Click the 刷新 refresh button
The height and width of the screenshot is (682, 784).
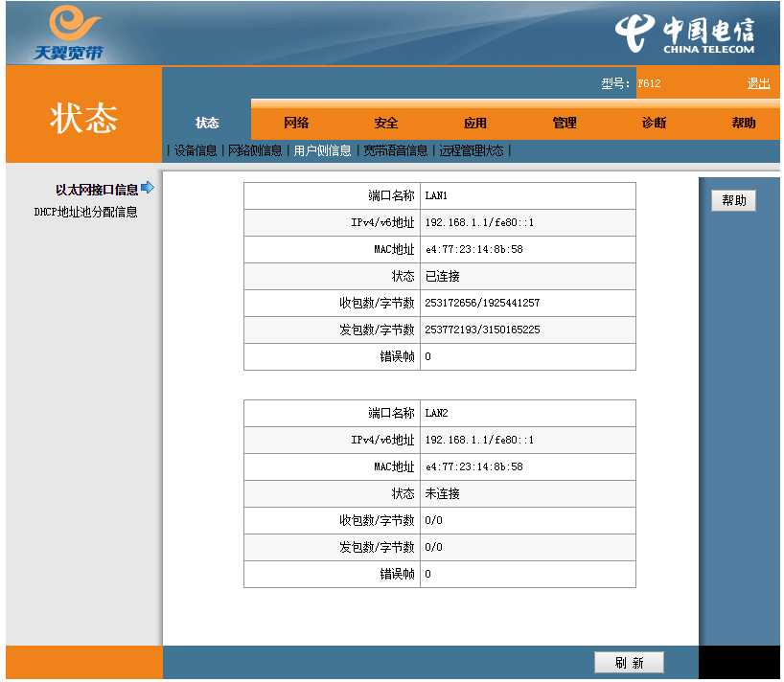(629, 663)
